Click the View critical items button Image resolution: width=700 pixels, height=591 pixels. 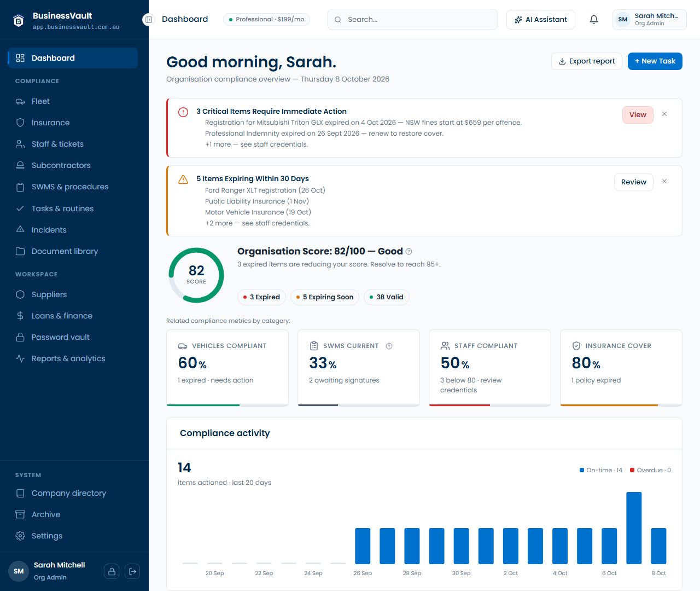(638, 115)
